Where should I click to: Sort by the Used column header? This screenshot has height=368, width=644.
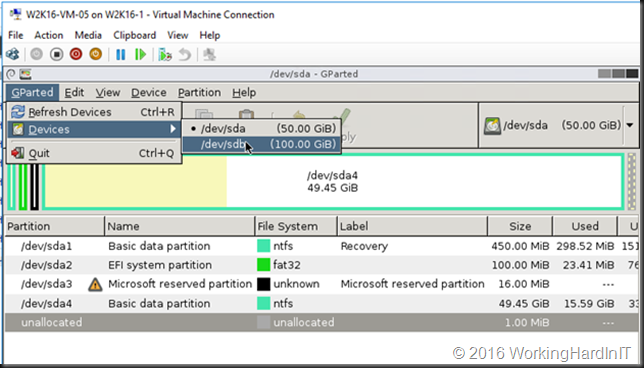585,226
